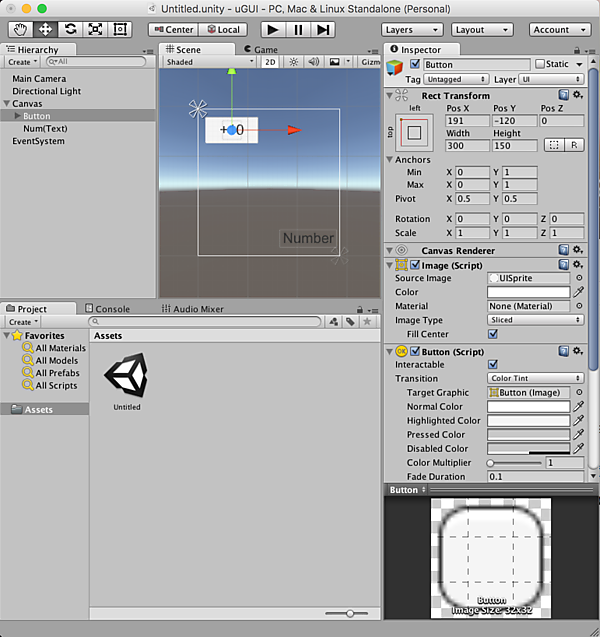Select the Hand tool in toolbar
This screenshot has width=600, height=637.
pyautogui.click(x=20, y=29)
